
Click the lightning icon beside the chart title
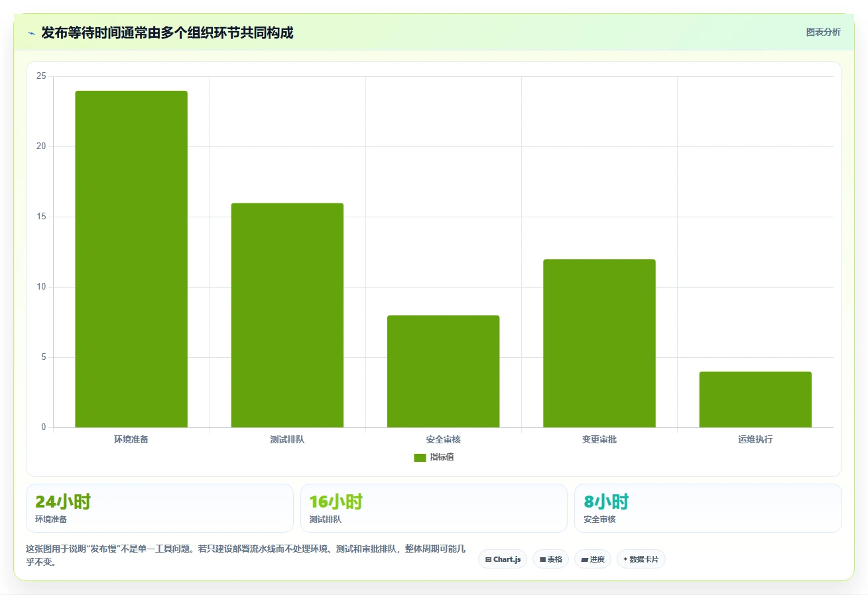tap(31, 33)
